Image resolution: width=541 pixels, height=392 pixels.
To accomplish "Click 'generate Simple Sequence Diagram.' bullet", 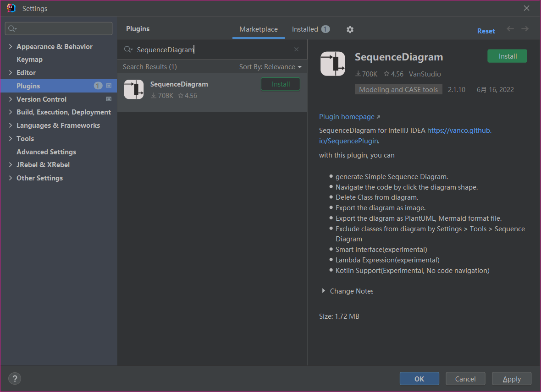I will click(392, 177).
